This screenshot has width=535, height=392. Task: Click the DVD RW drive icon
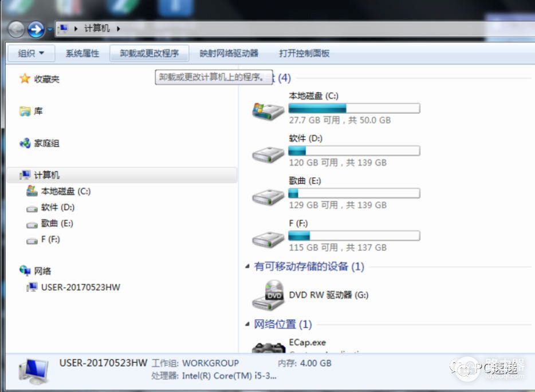pos(268,295)
